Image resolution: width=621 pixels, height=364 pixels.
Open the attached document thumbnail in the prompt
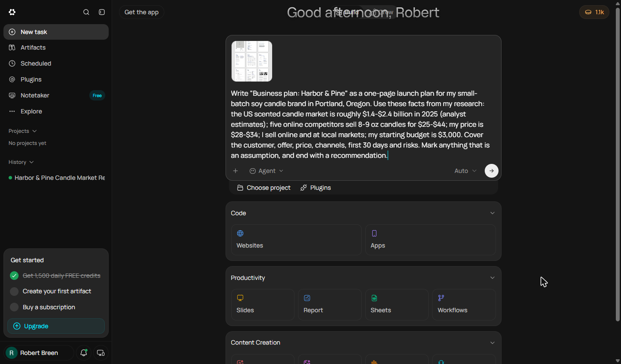[x=252, y=61]
